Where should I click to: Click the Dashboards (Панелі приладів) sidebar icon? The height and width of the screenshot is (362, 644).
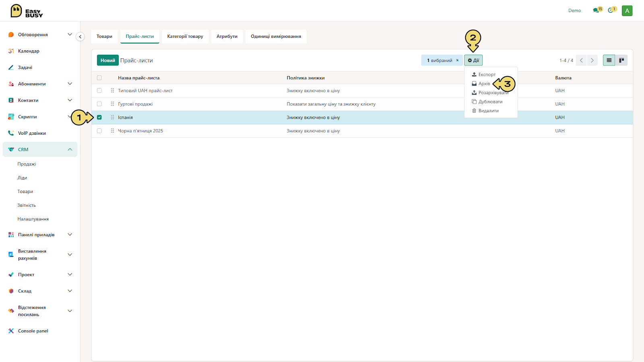11,234
